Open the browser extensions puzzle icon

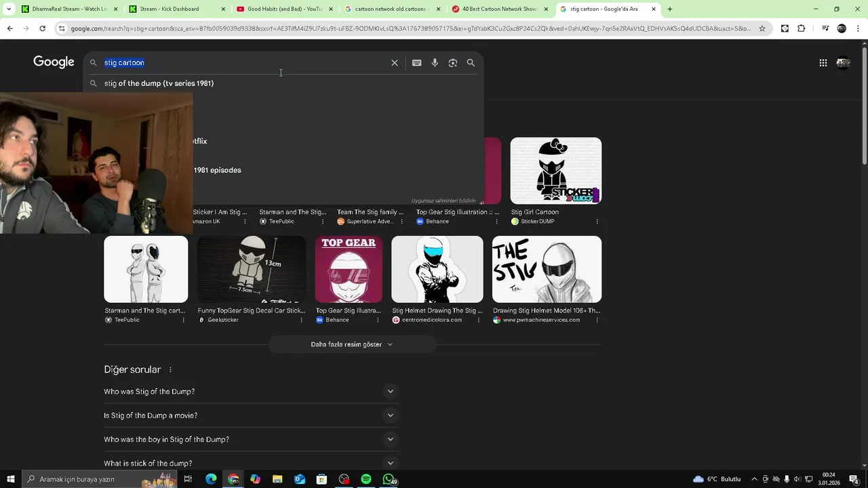[802, 28]
